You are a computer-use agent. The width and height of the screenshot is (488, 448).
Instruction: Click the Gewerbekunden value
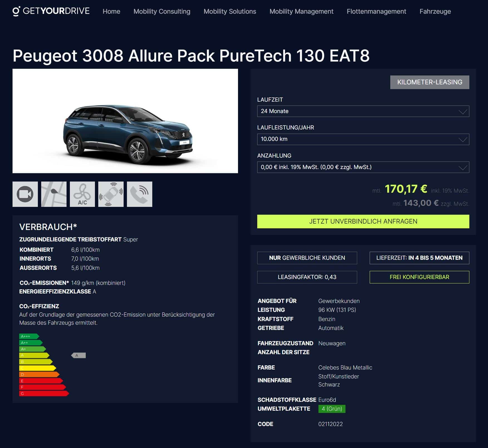click(x=339, y=301)
